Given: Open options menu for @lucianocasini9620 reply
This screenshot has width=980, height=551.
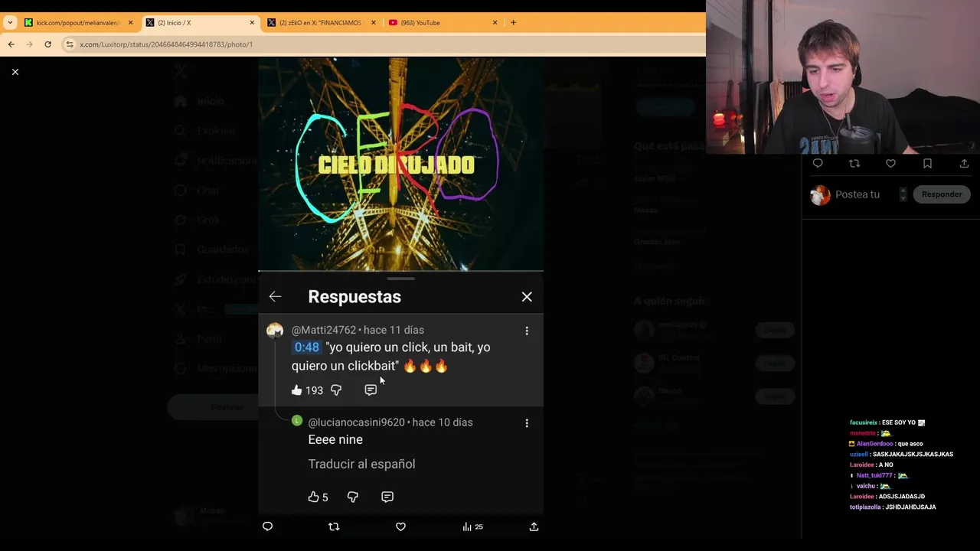Looking at the screenshot, I should (526, 422).
